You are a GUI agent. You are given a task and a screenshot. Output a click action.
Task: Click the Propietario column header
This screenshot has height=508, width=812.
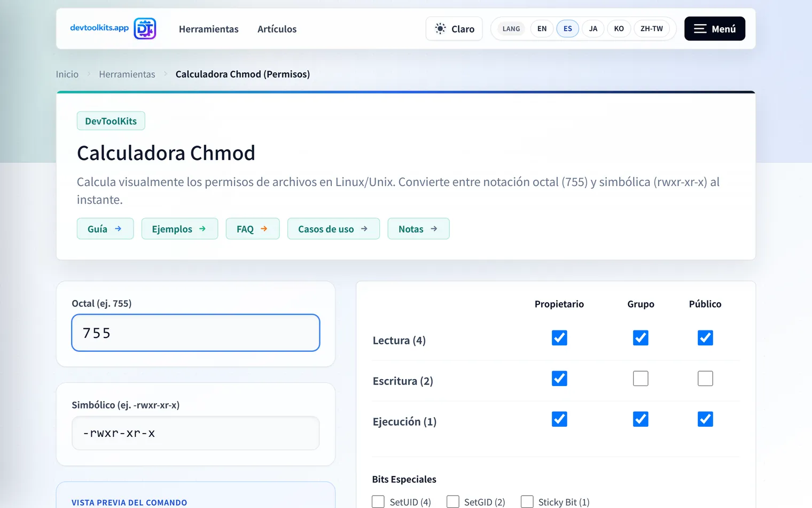coord(559,304)
